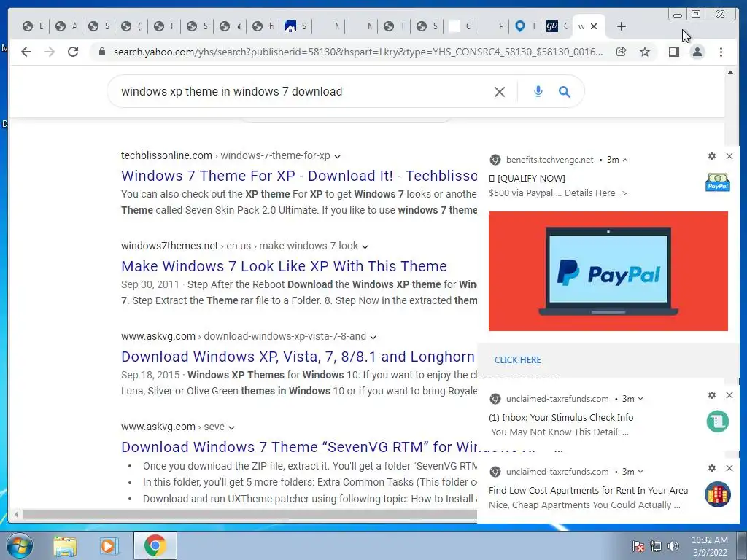The image size is (747, 560).
Task: Dismiss the Low Cost Apartments notification
Action: pyautogui.click(x=729, y=468)
